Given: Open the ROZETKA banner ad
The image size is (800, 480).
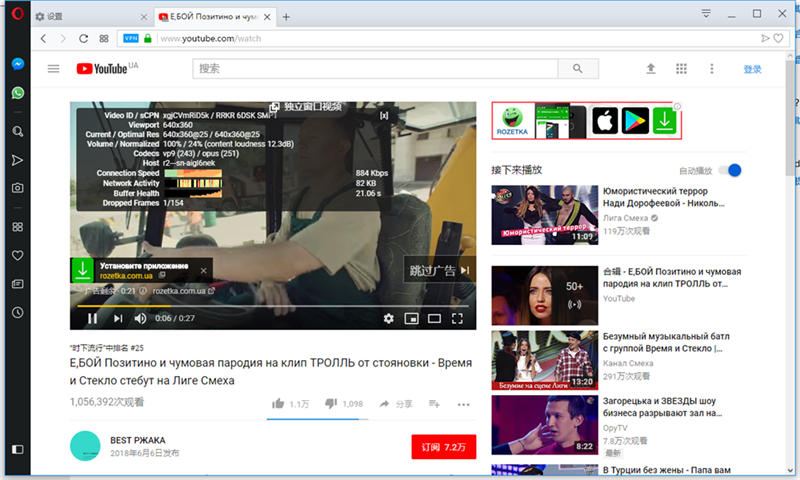Looking at the screenshot, I should [587, 120].
